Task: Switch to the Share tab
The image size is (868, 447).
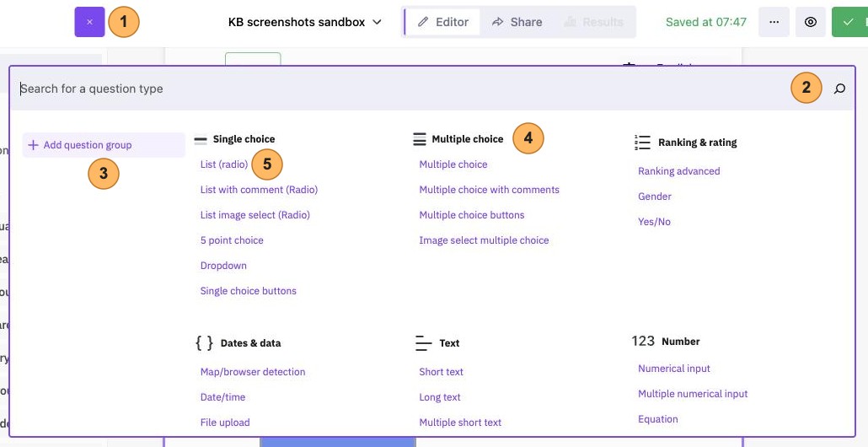Action: [517, 22]
